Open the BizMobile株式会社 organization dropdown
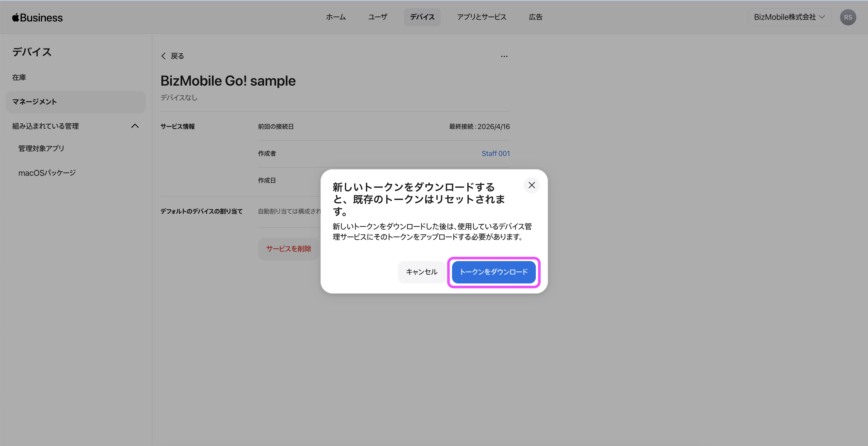The height and width of the screenshot is (446, 868). (x=789, y=17)
